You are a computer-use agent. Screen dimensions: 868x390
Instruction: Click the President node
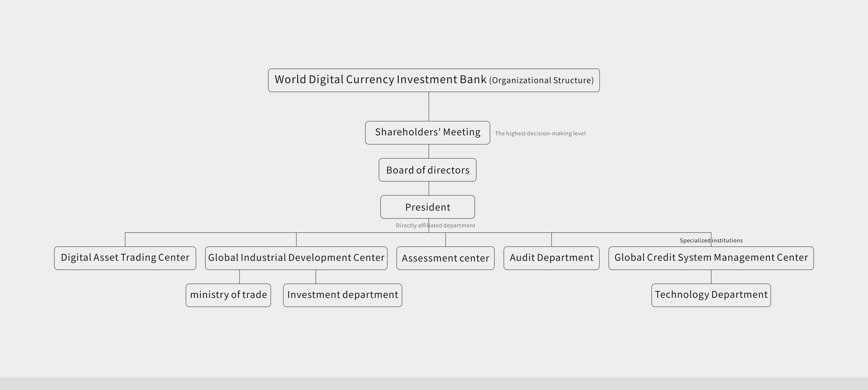pos(428,207)
